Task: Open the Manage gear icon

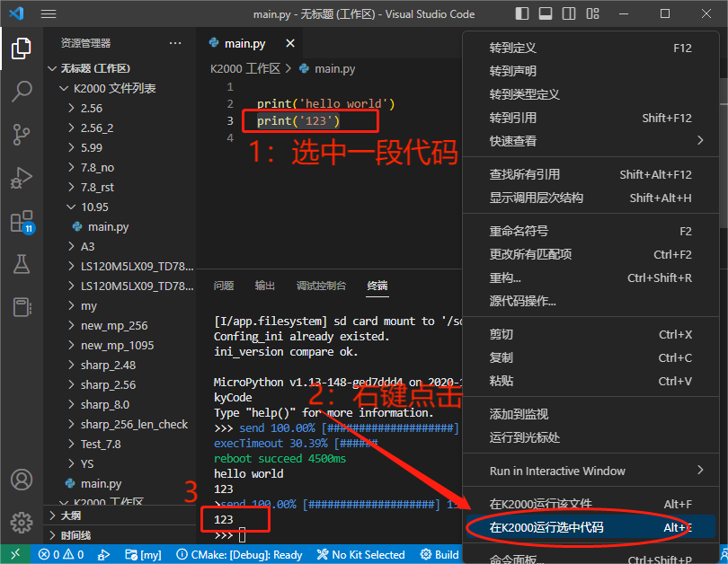Action: (22, 523)
